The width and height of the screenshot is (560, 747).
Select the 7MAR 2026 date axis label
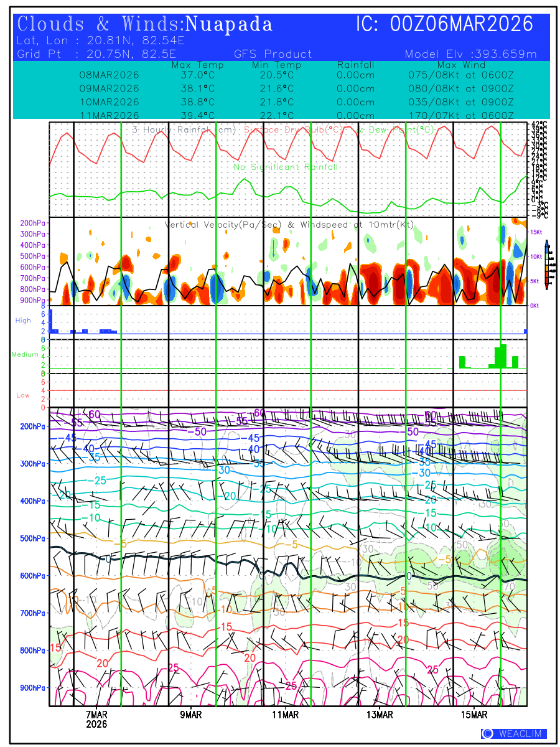click(x=96, y=719)
